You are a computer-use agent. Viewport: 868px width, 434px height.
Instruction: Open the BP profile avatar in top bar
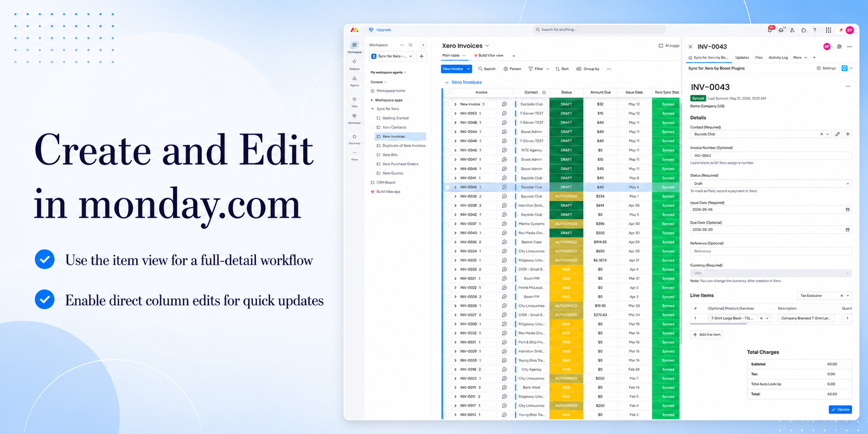[850, 30]
